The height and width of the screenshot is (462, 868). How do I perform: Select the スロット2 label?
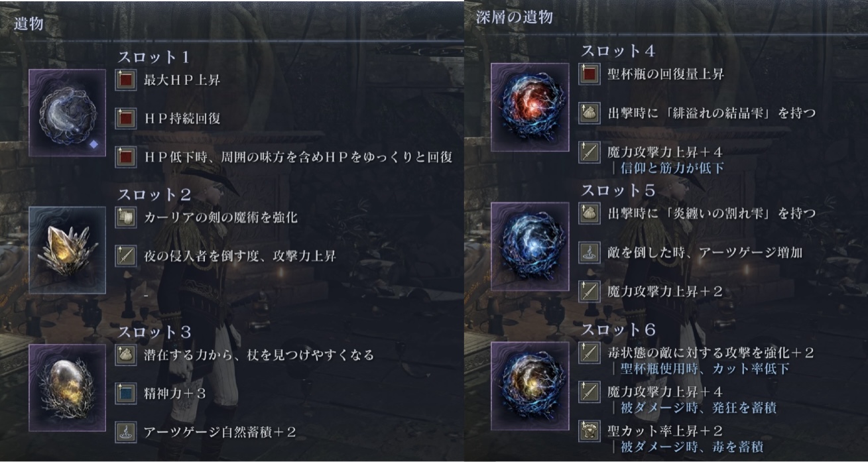[x=155, y=195]
